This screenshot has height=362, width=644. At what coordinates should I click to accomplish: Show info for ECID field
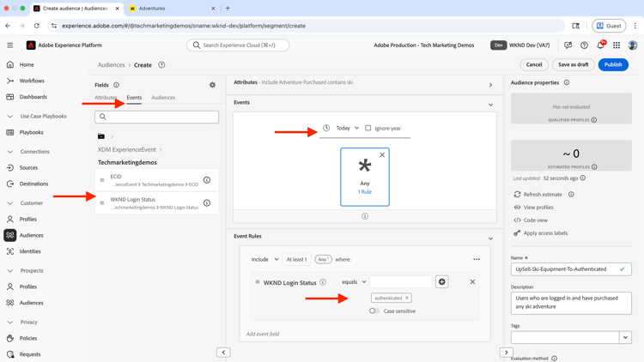[207, 180]
